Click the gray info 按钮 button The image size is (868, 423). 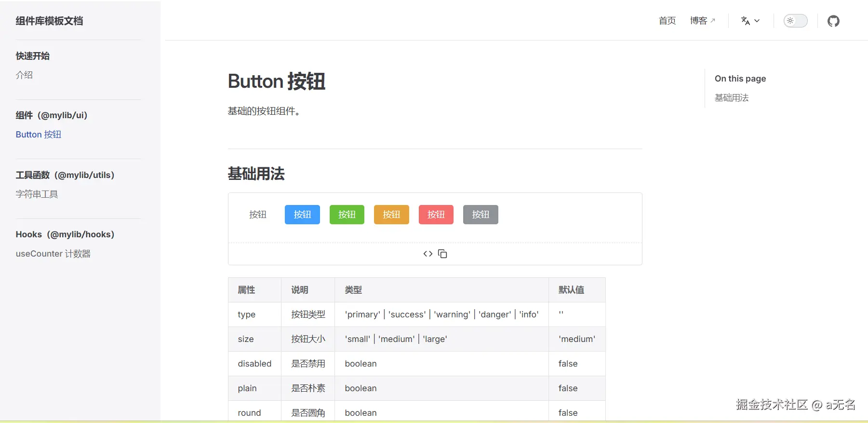[x=481, y=215]
